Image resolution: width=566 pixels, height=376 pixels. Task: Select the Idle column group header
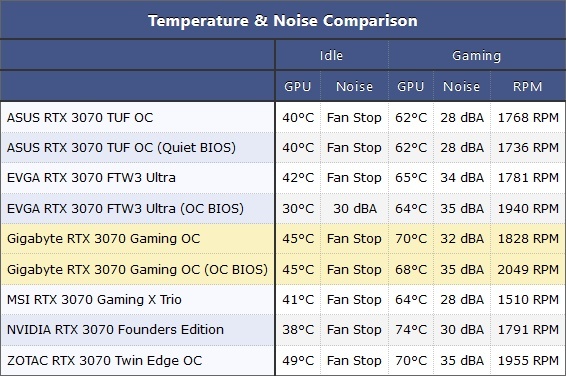331,56
